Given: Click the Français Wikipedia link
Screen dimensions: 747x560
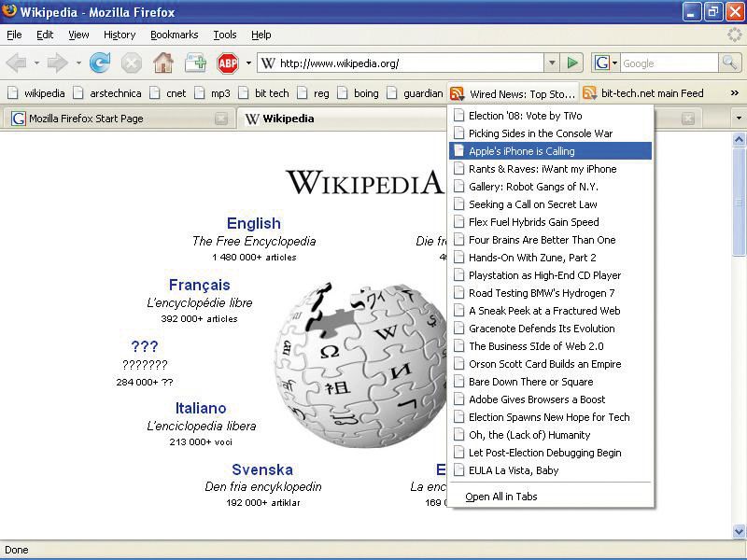Looking at the screenshot, I should click(x=200, y=285).
